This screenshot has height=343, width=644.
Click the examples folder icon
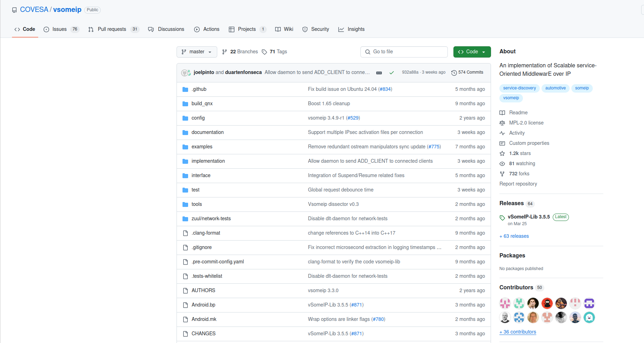point(185,147)
